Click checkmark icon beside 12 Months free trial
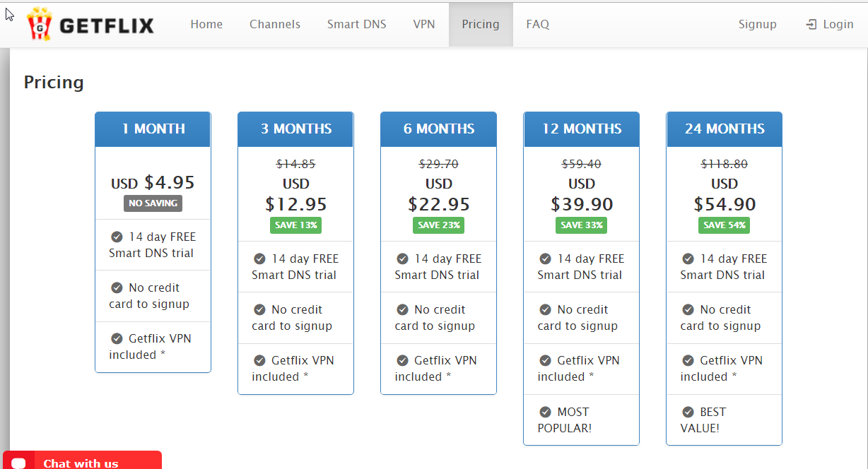Viewport: 868px width, 469px height. (x=545, y=259)
